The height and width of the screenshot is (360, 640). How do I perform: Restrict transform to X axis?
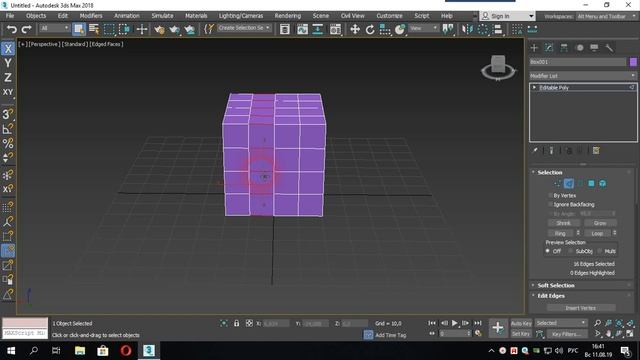[x=8, y=49]
